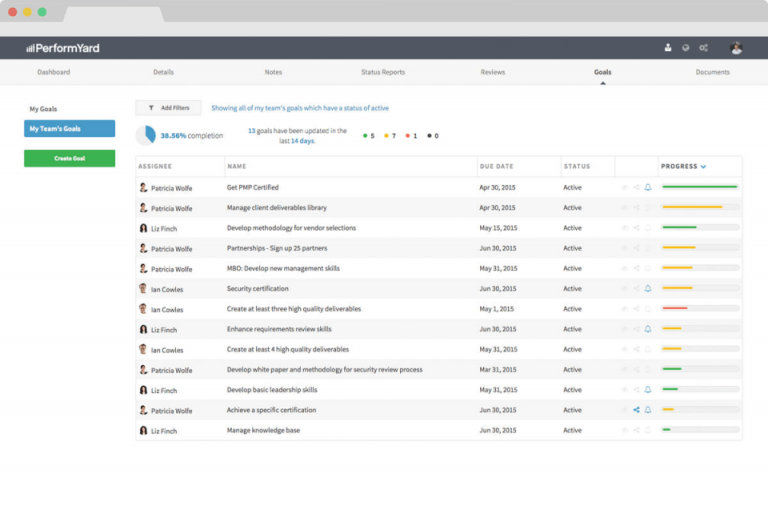Toggle eye icon on Enhance requirements review skills

click(625, 329)
